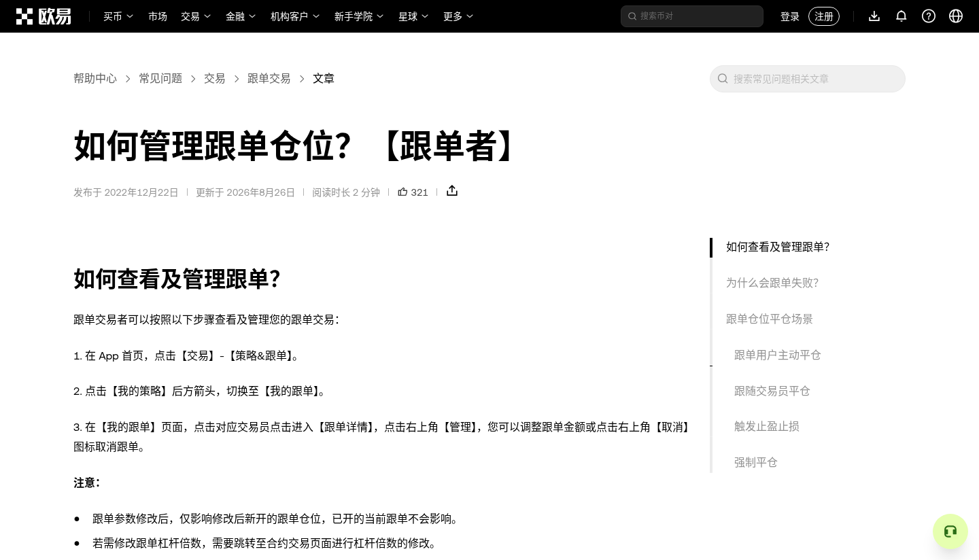
Task: Open the 市场 menu item
Action: click(158, 16)
